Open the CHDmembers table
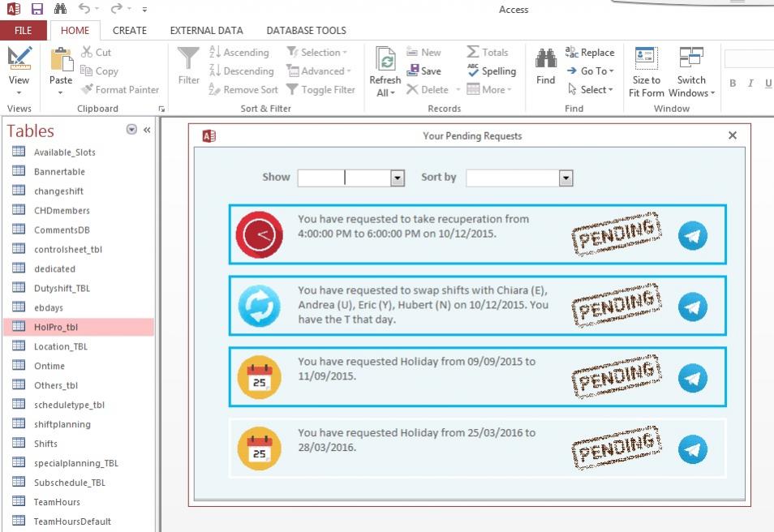The image size is (774, 532). click(x=62, y=211)
